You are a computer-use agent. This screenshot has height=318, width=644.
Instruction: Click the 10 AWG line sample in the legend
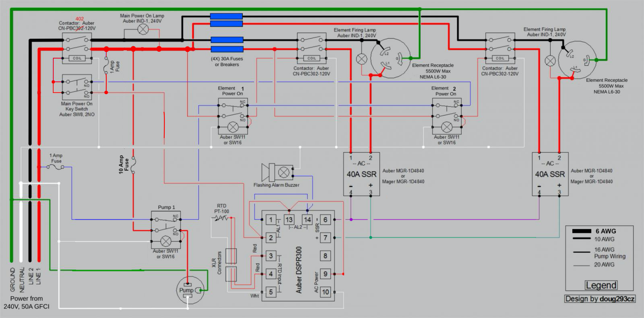[581, 239]
